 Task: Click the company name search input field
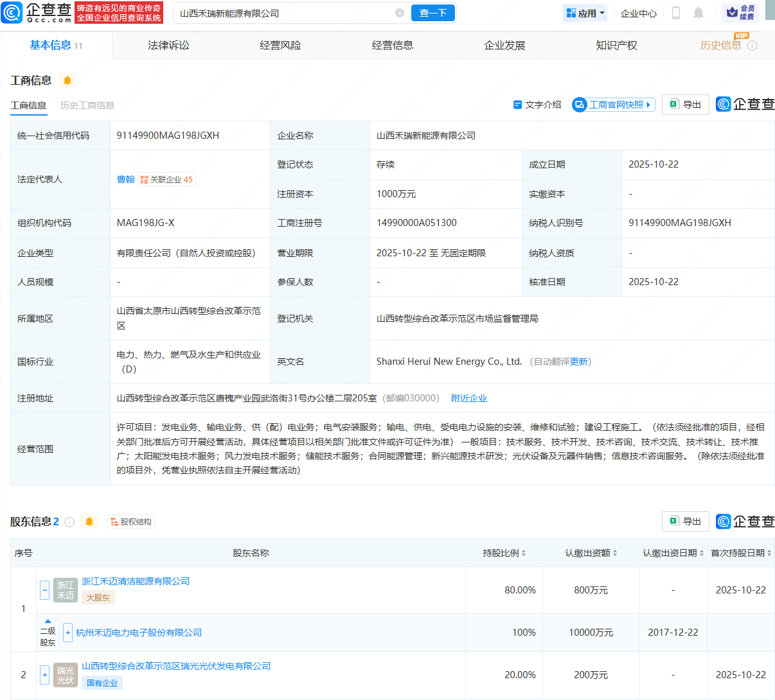[283, 13]
